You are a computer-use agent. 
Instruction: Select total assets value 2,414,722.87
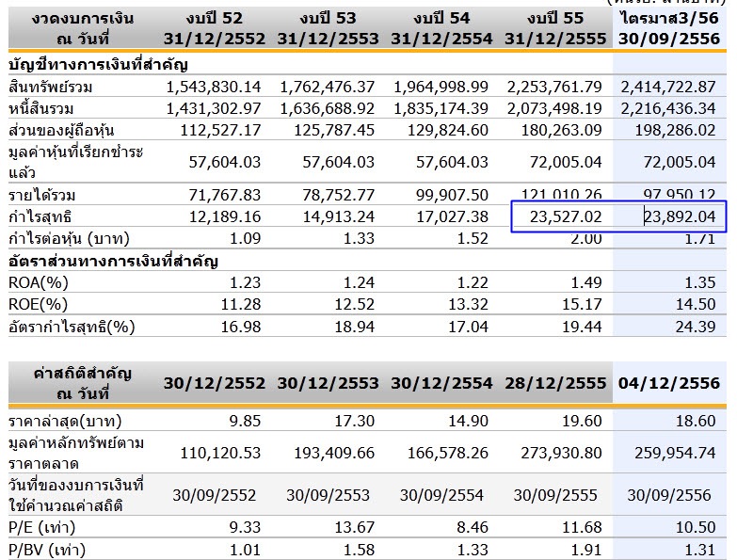point(668,87)
